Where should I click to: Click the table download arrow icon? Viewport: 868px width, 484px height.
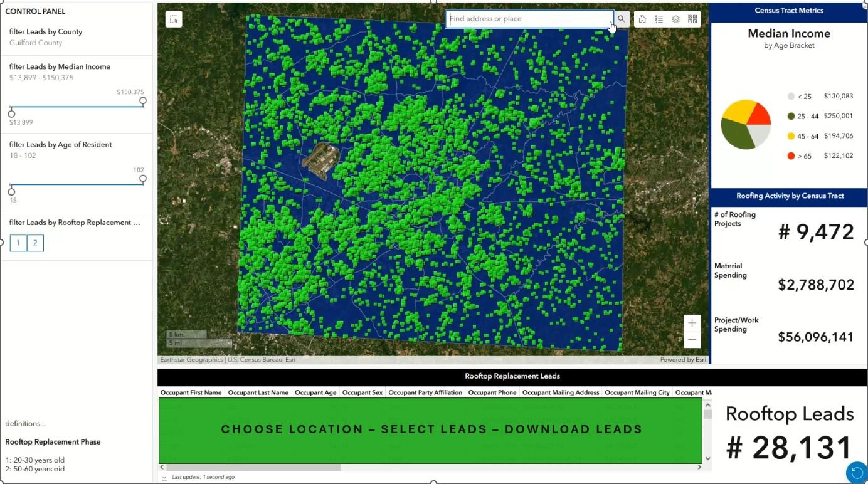coord(164,477)
